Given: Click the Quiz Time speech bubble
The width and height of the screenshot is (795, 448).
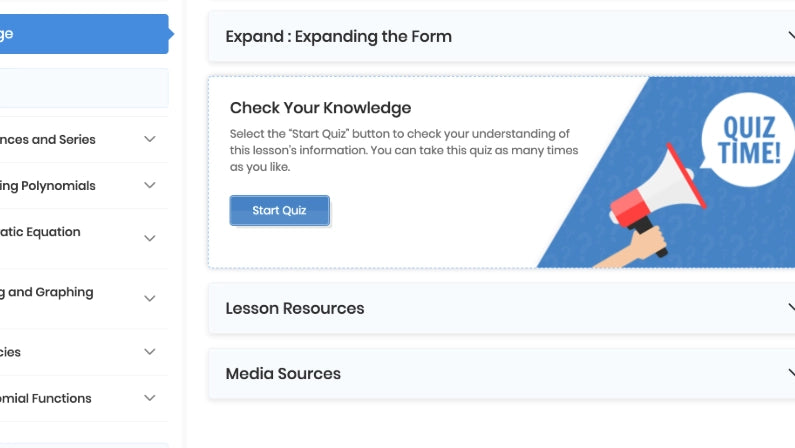Looking at the screenshot, I should (x=748, y=138).
